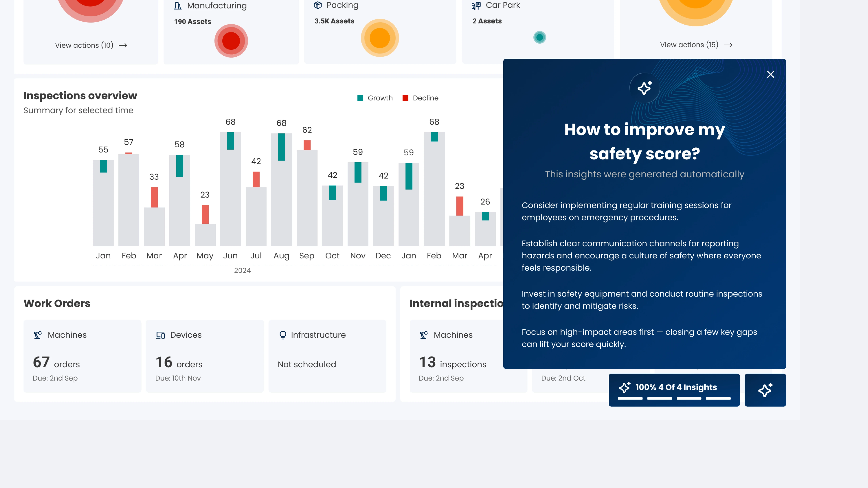Click the Car Park sign icon
The height and width of the screenshot is (488, 868).
[x=476, y=5]
